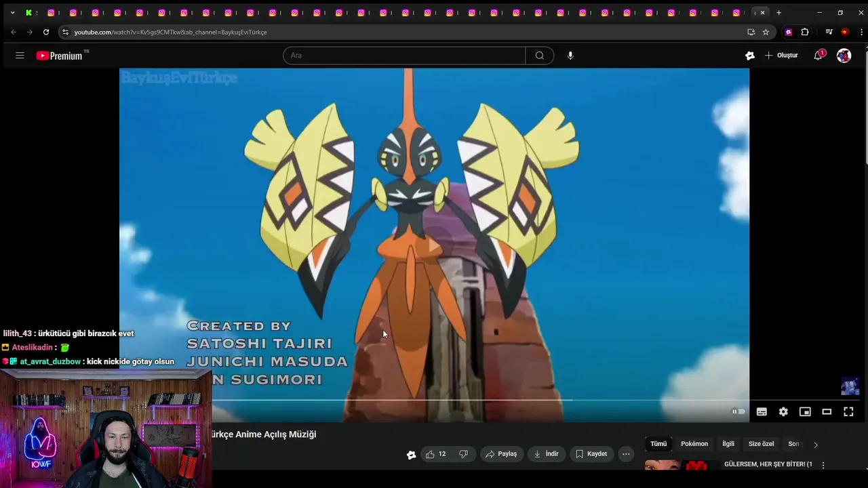Open a new browser tab with plus
The height and width of the screenshot is (488, 868).
coord(778,13)
